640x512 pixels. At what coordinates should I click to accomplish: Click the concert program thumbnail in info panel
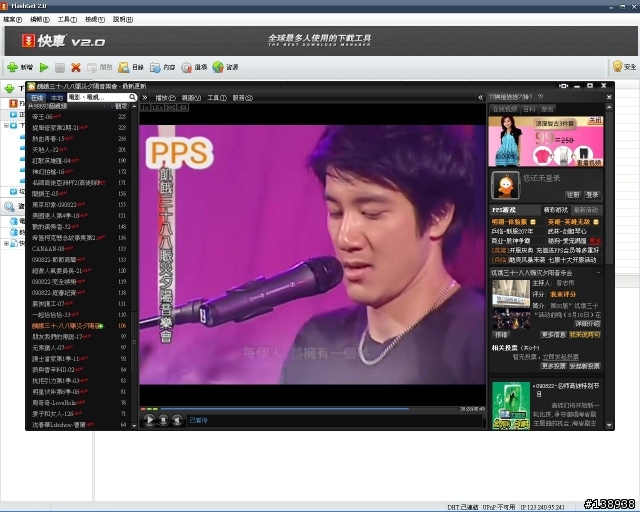coord(511,304)
